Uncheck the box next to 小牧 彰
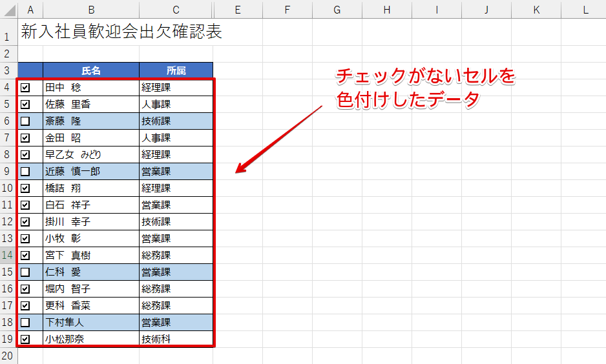606x364 pixels. (x=25, y=239)
